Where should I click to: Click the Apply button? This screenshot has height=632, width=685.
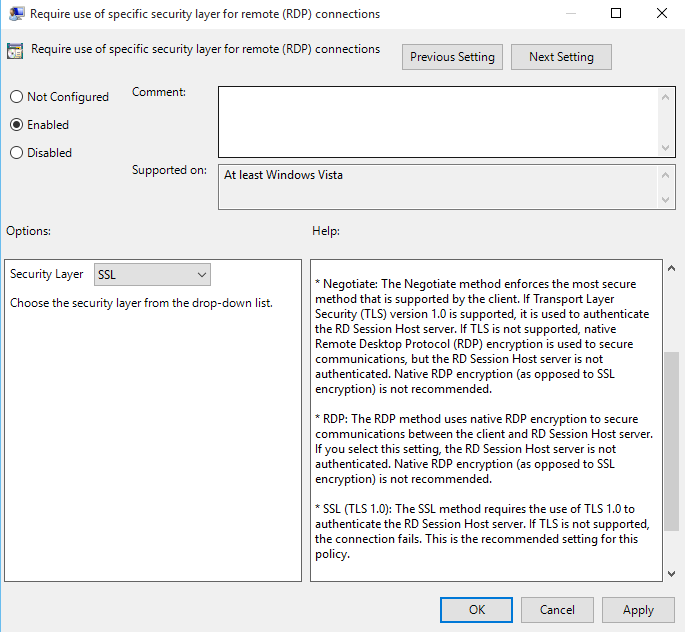tap(638, 610)
